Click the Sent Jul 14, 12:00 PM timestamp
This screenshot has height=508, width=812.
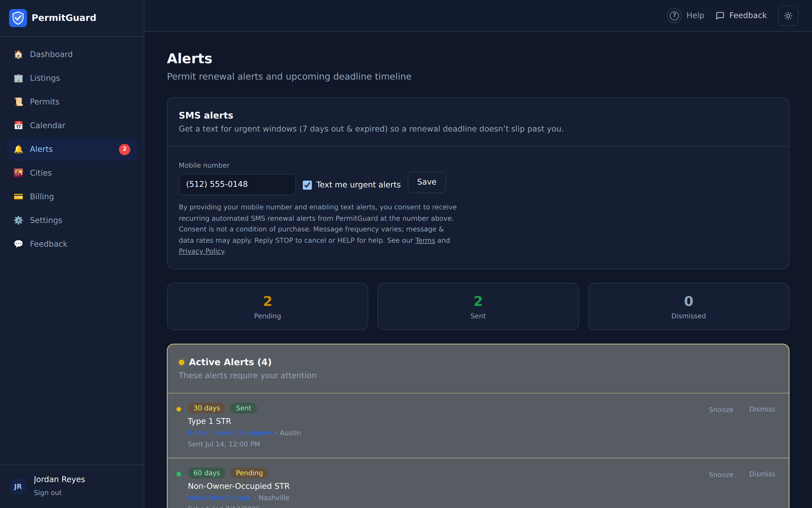click(x=224, y=444)
